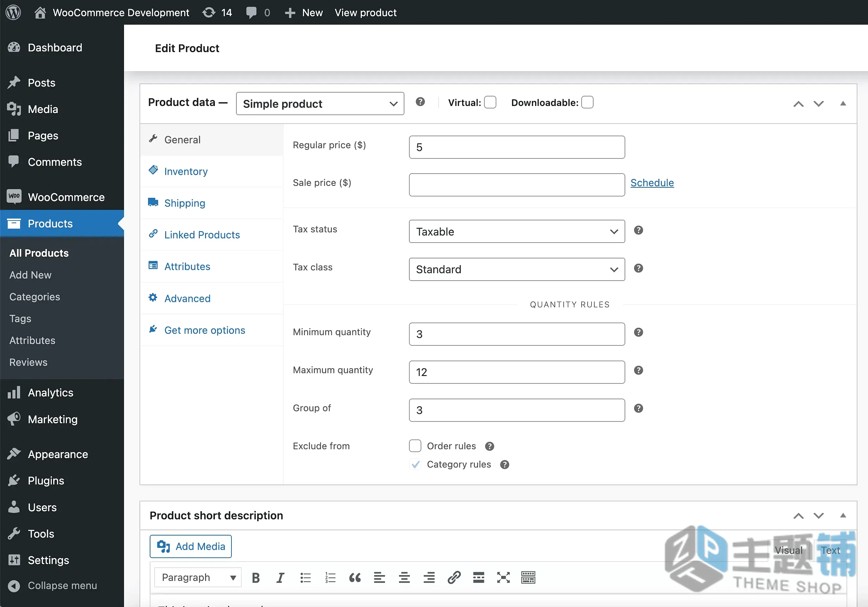Click the updates refresh icon showing 14

[209, 12]
